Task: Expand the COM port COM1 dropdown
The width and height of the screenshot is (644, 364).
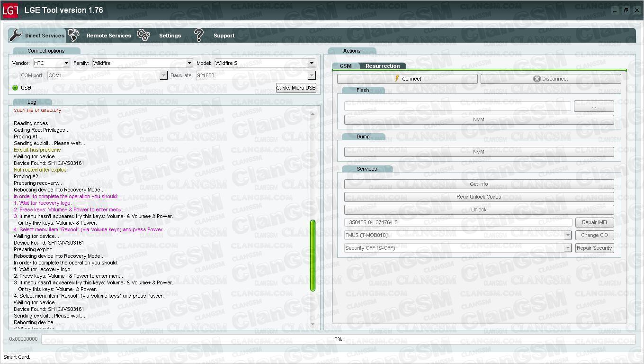Action: (x=107, y=75)
